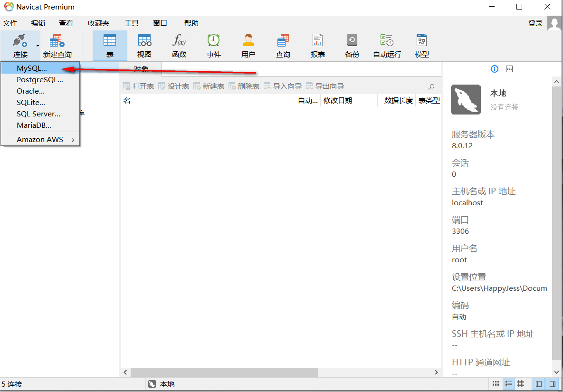Open the Connection dropdown arrow

38,46
